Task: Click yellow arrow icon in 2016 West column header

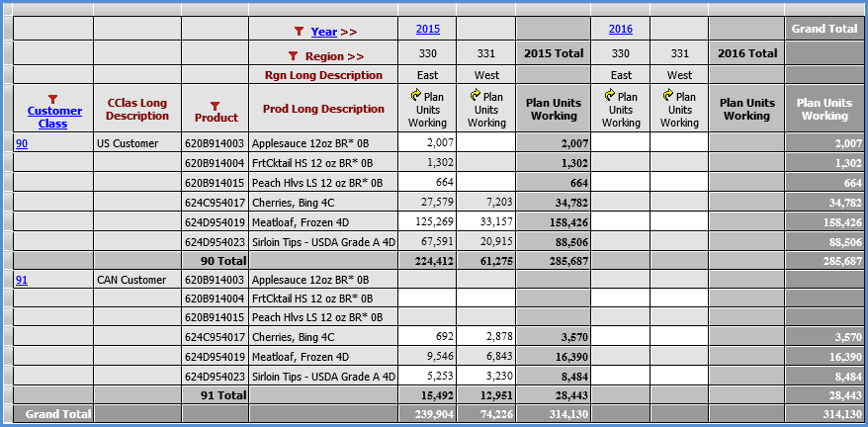Action: point(669,96)
